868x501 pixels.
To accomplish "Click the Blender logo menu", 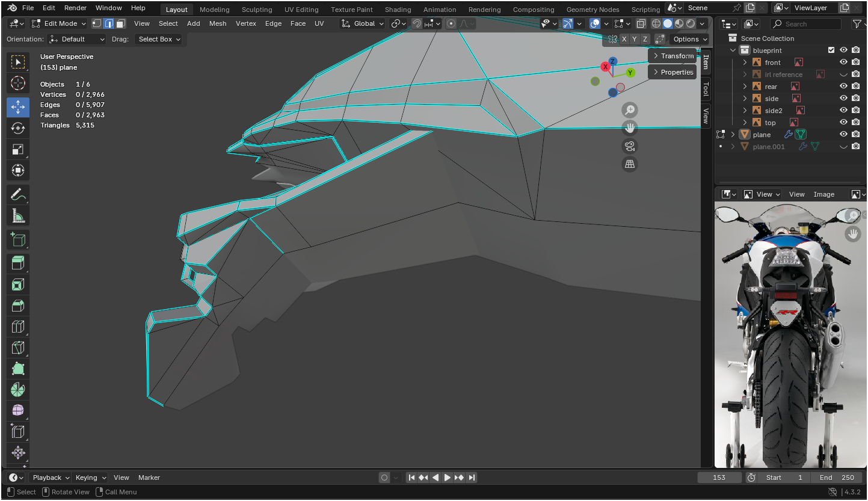I will pos(12,8).
